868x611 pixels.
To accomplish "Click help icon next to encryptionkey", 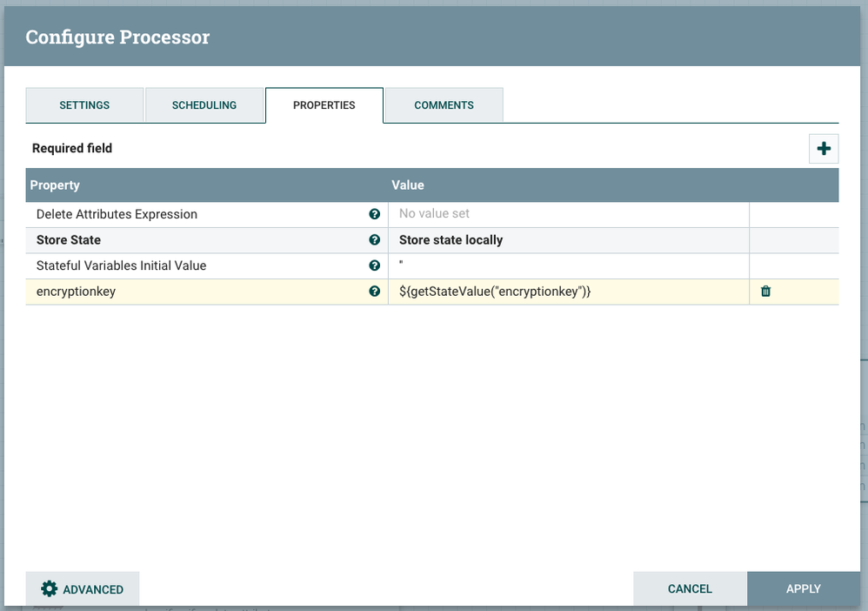I will pos(375,292).
